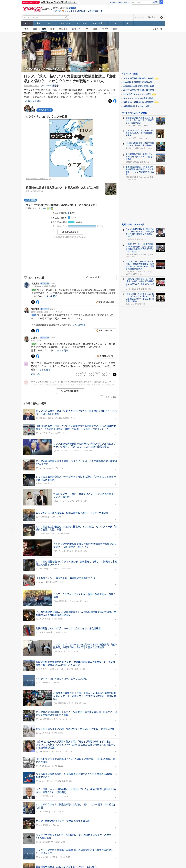Click the Yahoo!ショッピング red badge
Viewport: 186px width, 868px height.
(31, 2)
